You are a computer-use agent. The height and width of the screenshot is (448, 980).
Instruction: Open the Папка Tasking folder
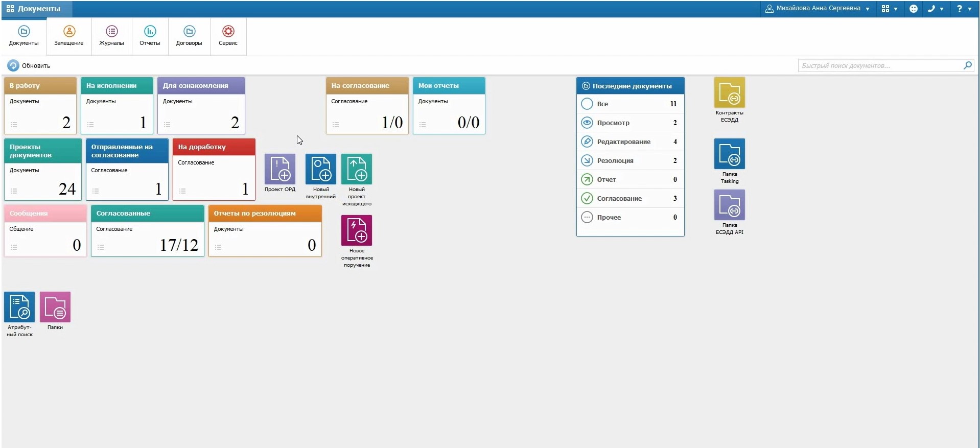tap(730, 154)
